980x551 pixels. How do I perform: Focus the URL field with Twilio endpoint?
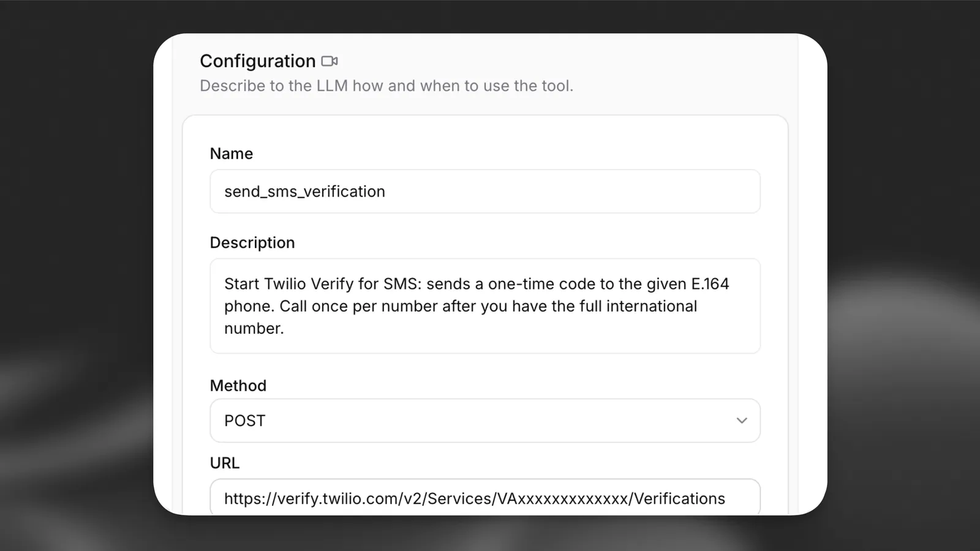(485, 497)
